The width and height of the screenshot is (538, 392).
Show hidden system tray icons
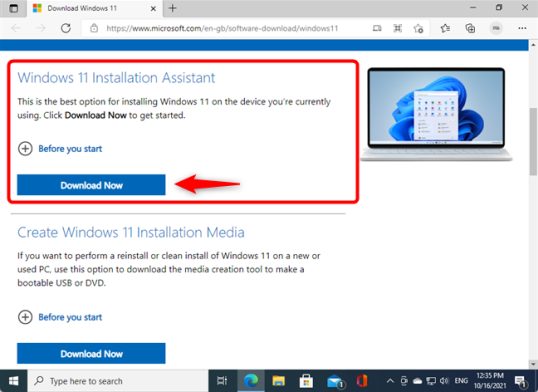[390, 381]
